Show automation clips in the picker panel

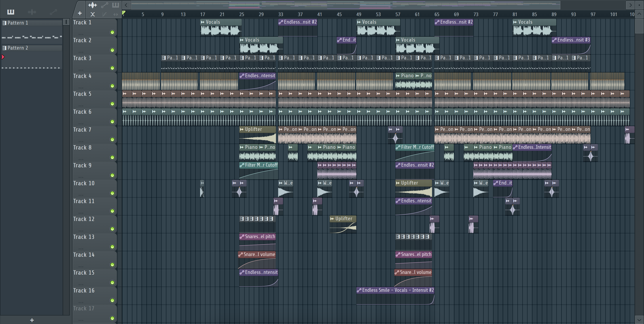pyautogui.click(x=53, y=12)
